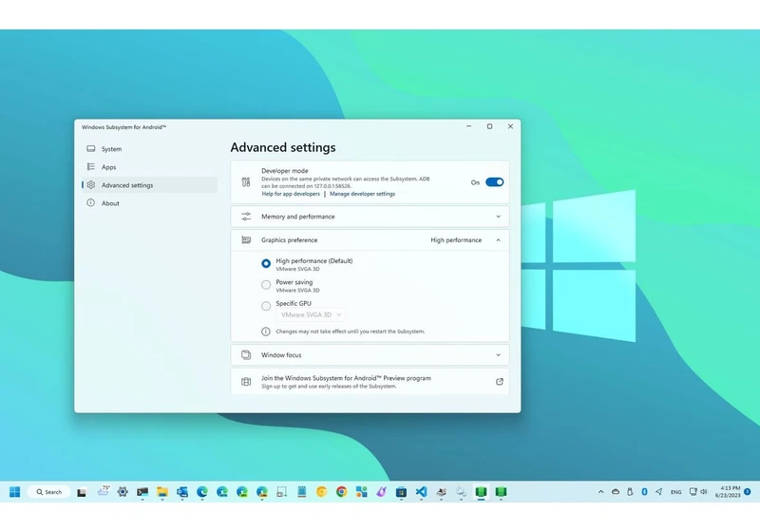This screenshot has height=532, width=760.
Task: Open Task View from the taskbar
Action: (82, 492)
